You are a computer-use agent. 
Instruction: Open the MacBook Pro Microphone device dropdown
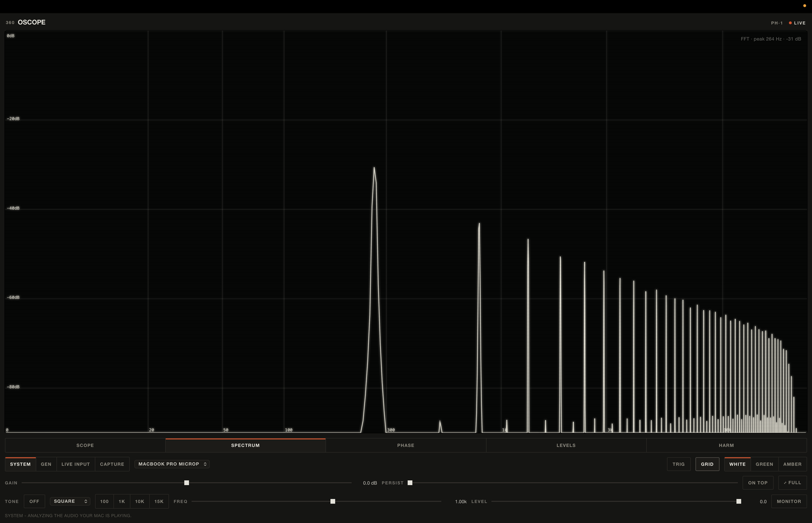(x=172, y=464)
